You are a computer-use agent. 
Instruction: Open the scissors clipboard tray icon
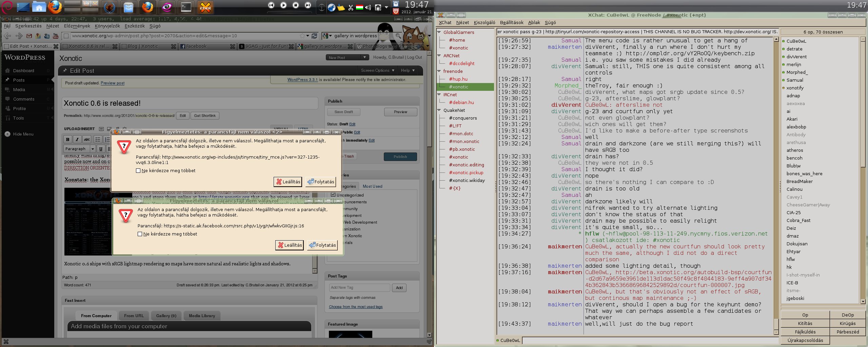[351, 7]
